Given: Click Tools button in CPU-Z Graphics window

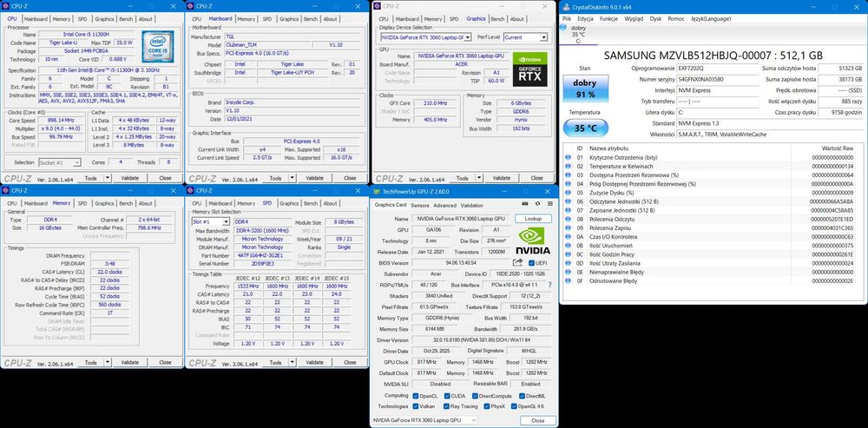Looking at the screenshot, I should coord(462,178).
